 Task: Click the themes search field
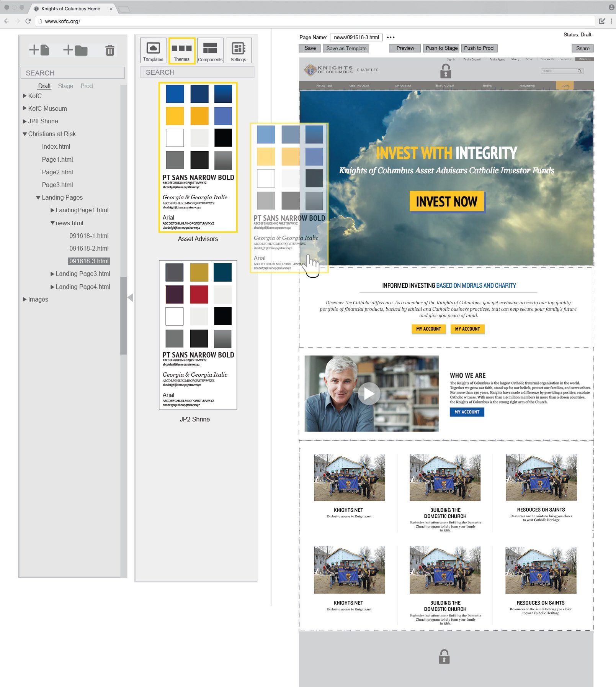(x=197, y=72)
